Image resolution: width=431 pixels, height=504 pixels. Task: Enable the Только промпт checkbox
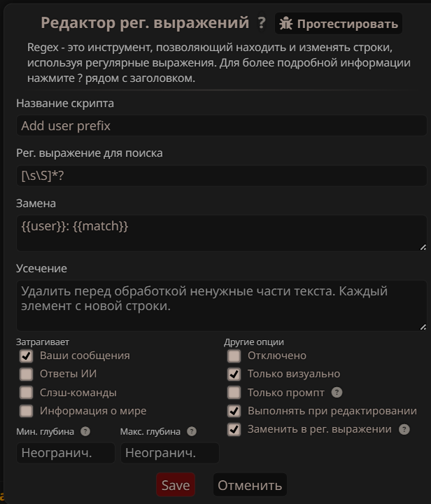(x=234, y=393)
